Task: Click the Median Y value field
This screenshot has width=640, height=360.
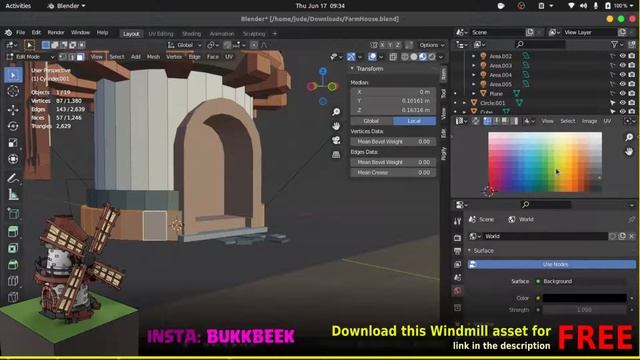Action: point(393,101)
